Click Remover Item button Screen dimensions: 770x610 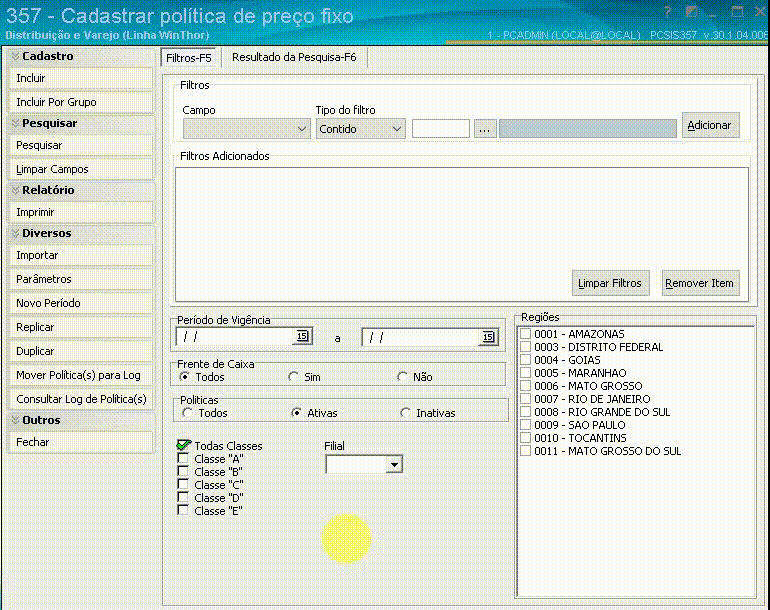click(700, 283)
